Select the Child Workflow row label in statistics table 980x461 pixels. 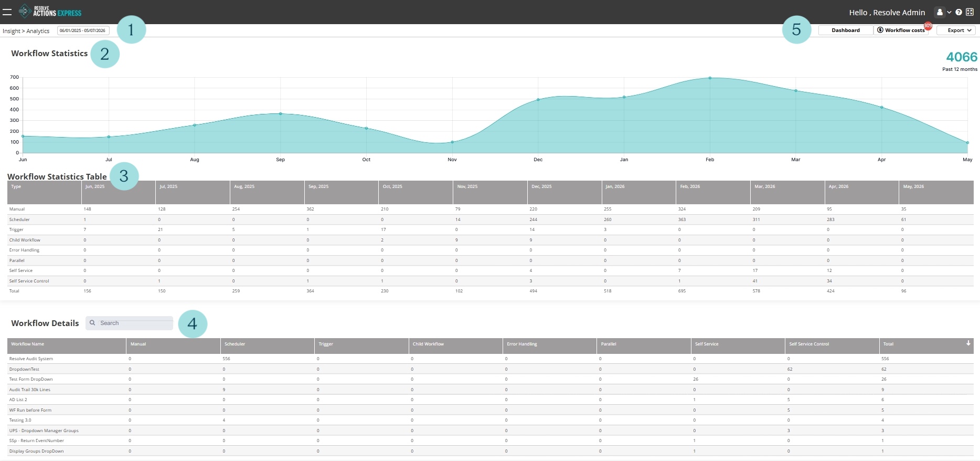pyautogui.click(x=25, y=240)
